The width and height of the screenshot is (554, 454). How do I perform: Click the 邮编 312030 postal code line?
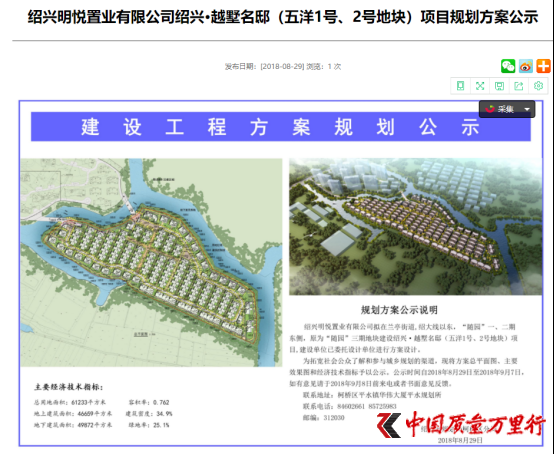coord(323,418)
